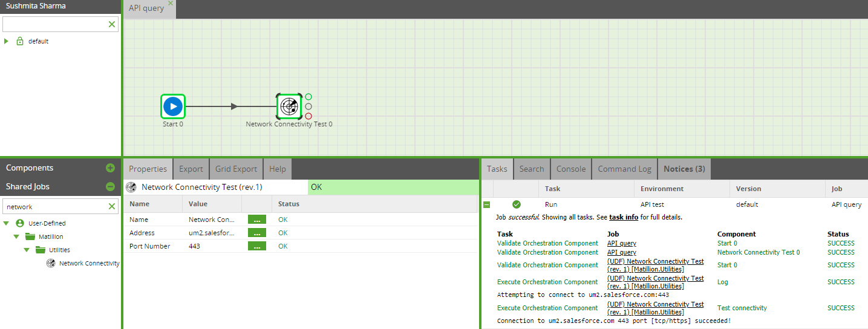Close the API query tab
Screen dimensions: 868x329
pyautogui.click(x=171, y=3)
